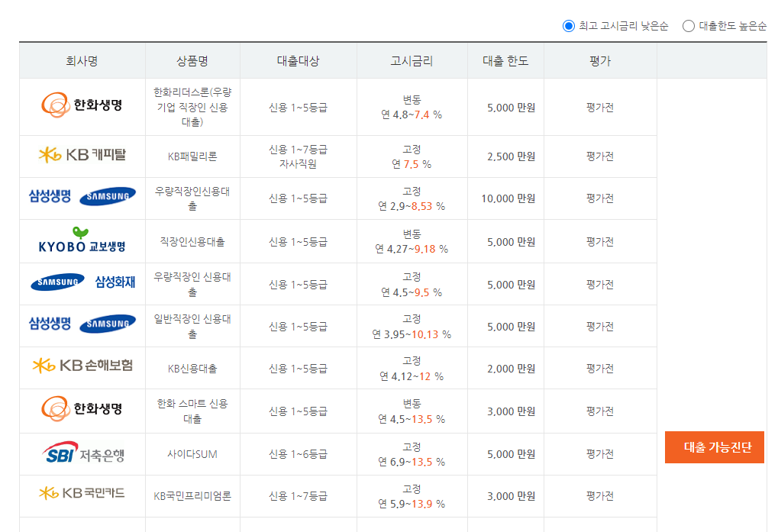This screenshot has width=778, height=532.
Task: Click the orange 대출 가능진단 button
Action: tap(714, 447)
